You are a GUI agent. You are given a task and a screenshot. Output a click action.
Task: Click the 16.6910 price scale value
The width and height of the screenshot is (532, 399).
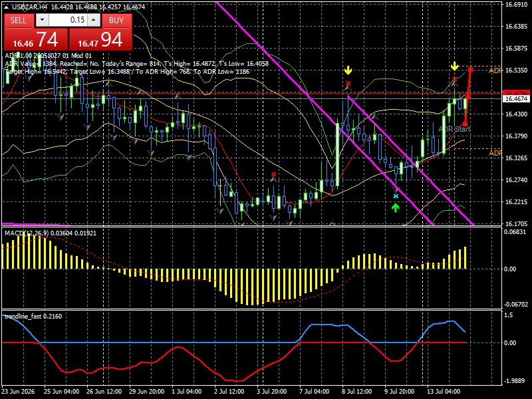[517, 5]
